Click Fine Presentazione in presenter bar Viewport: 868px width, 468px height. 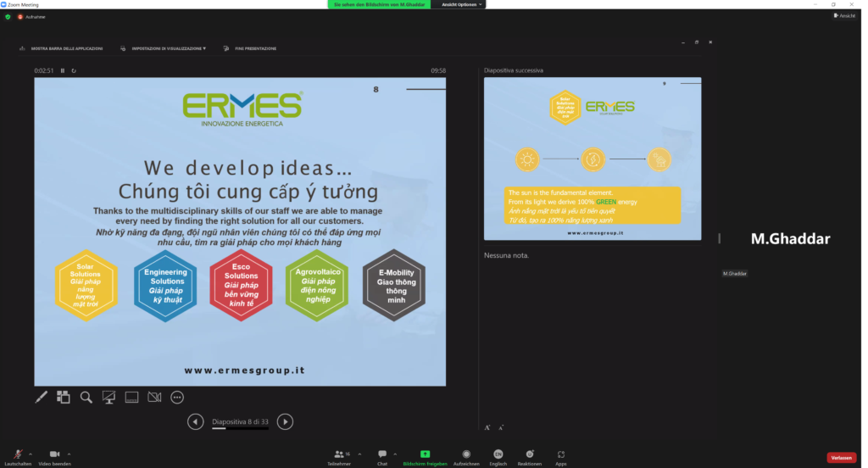250,48
